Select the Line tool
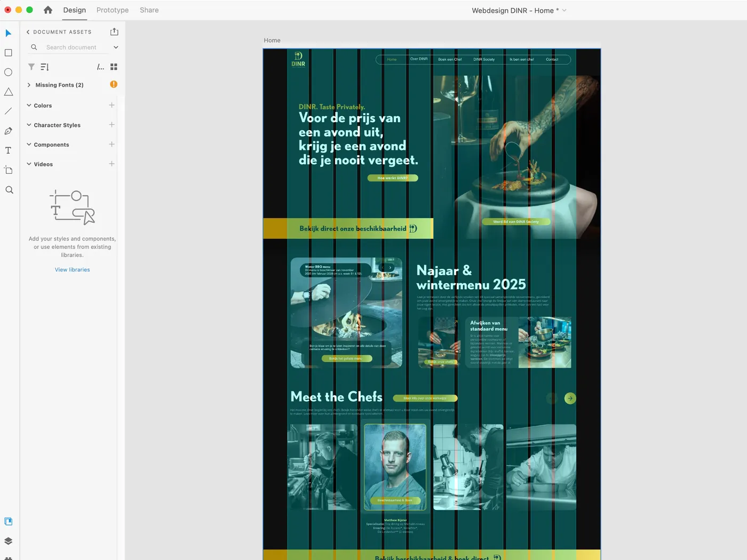This screenshot has height=560, width=747. pos(9,111)
